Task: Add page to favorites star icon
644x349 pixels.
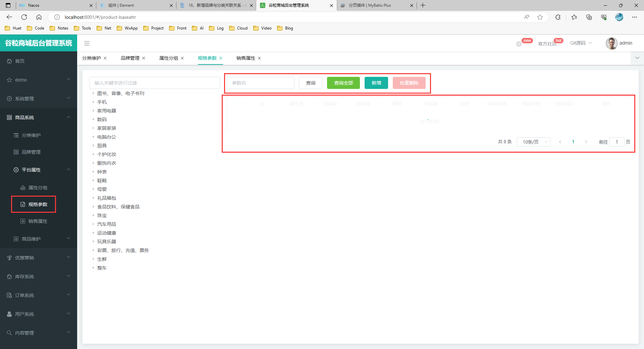Action: 540,17
